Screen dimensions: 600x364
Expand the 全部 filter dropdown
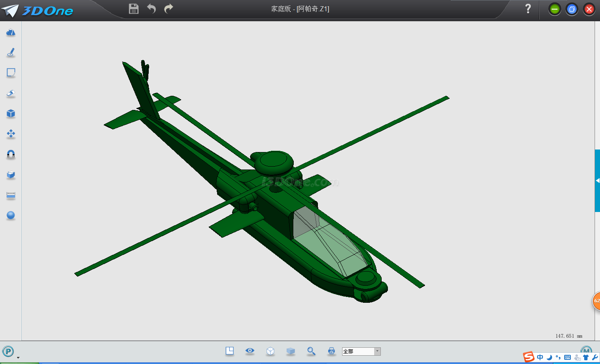pyautogui.click(x=377, y=352)
